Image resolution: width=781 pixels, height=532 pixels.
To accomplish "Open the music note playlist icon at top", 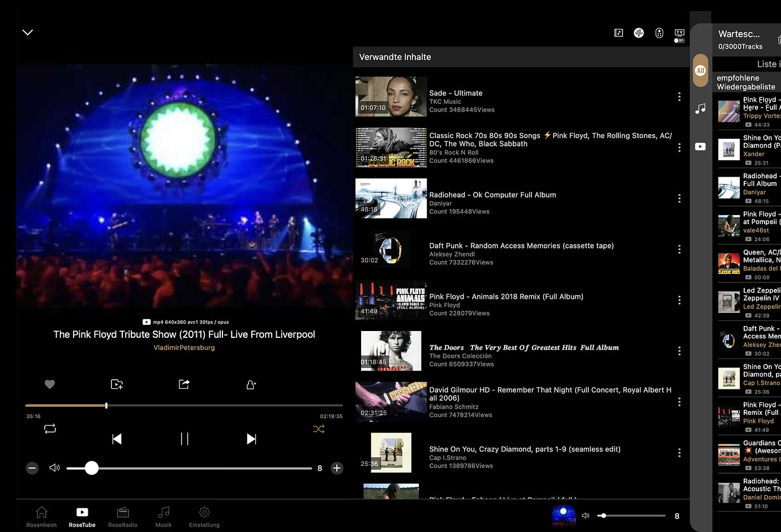I will point(619,33).
